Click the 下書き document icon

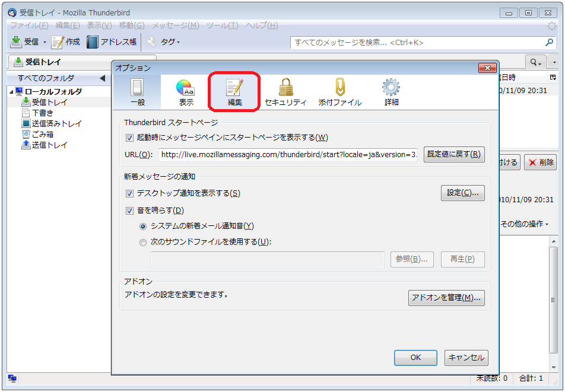[26, 113]
